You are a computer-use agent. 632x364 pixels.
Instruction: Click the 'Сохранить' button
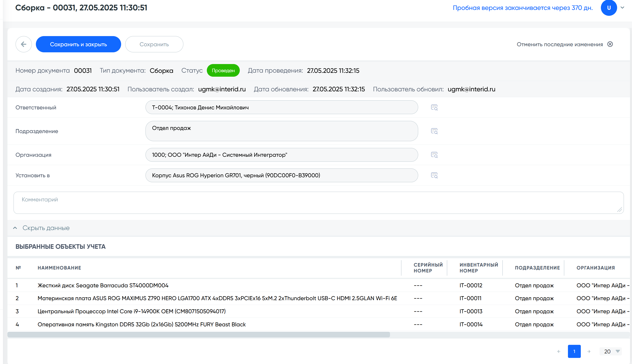pos(154,44)
